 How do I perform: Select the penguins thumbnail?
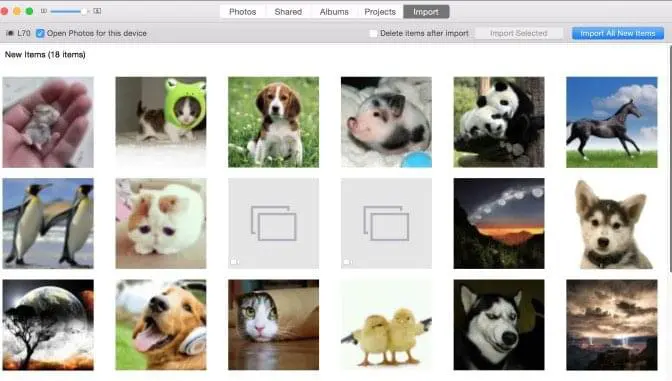pos(48,223)
